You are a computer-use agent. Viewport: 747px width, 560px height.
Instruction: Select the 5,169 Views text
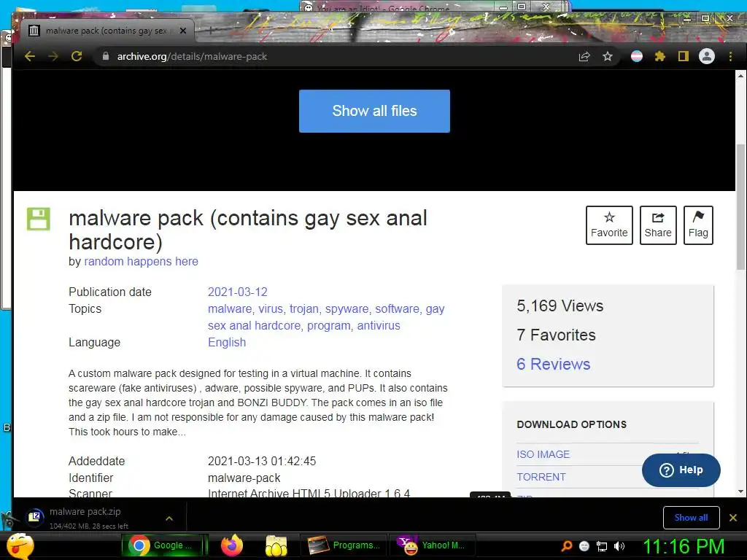[560, 306]
